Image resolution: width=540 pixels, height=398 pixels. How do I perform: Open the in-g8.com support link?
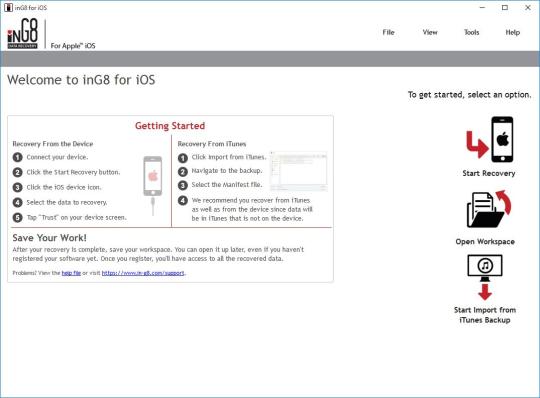point(143,273)
